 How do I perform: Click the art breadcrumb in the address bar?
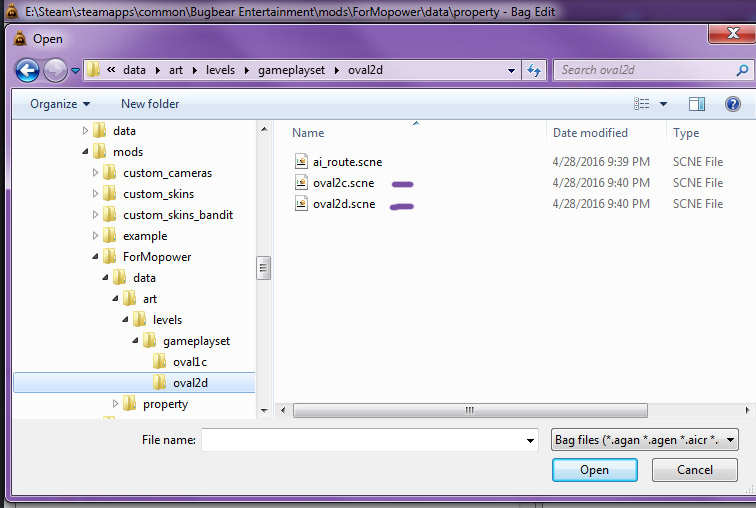click(176, 70)
